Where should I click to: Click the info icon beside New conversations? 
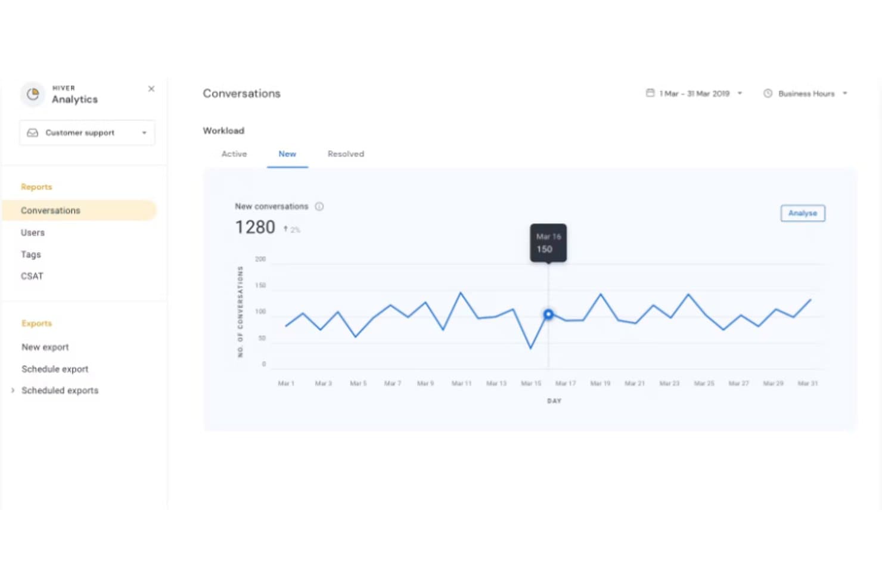click(x=319, y=207)
